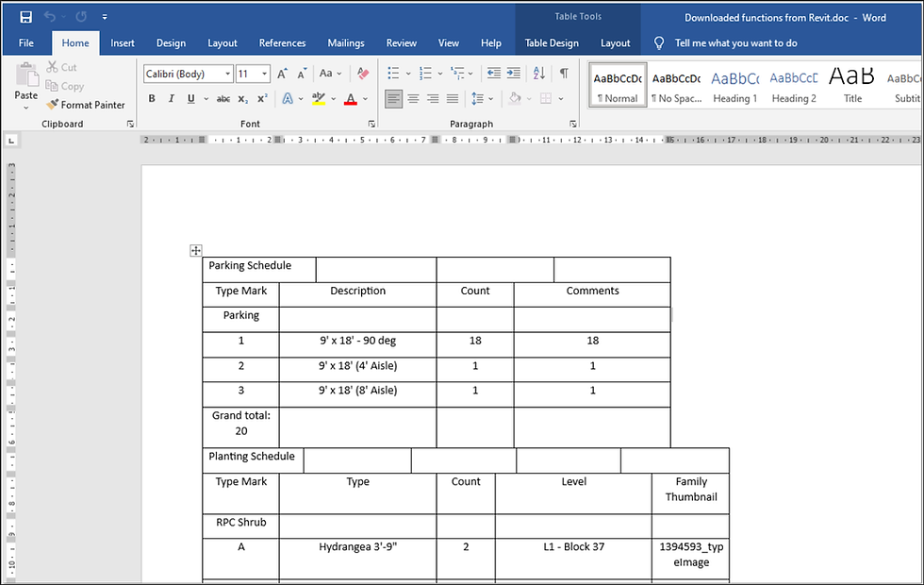Click the Save icon in title bar
The image size is (924, 585).
tap(26, 17)
